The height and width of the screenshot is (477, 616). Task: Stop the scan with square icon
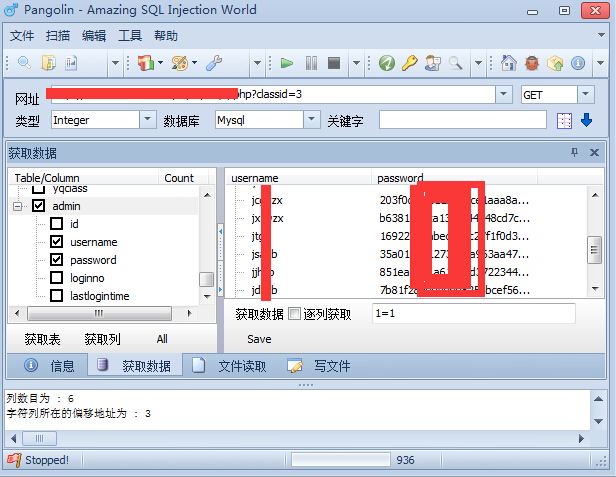tap(334, 63)
